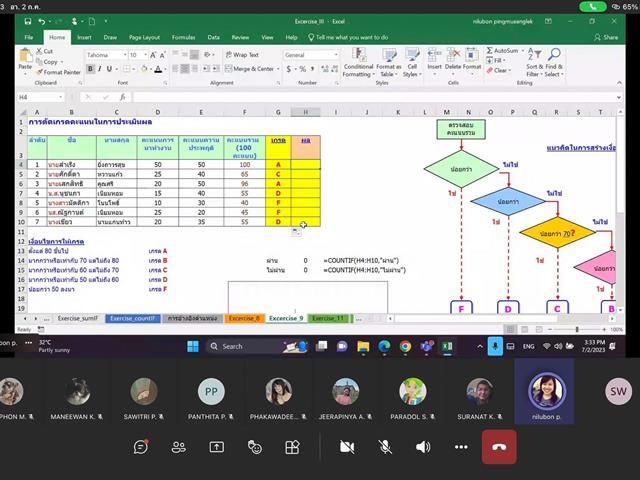Click the red hang up call button

(499, 447)
